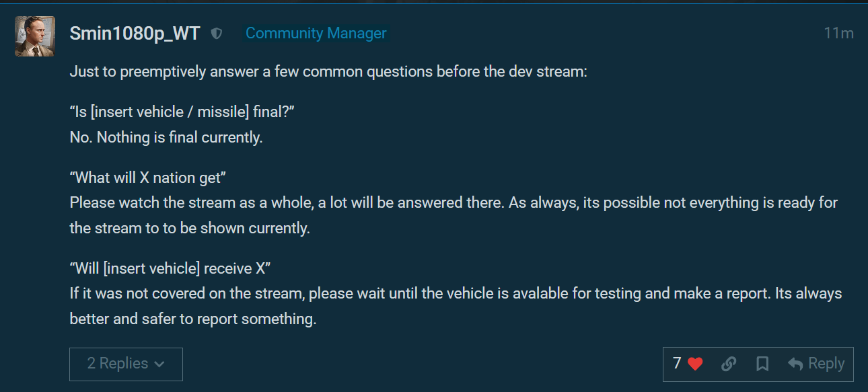868x392 pixels.
Task: Copy the post link via chain icon
Action: (x=728, y=364)
